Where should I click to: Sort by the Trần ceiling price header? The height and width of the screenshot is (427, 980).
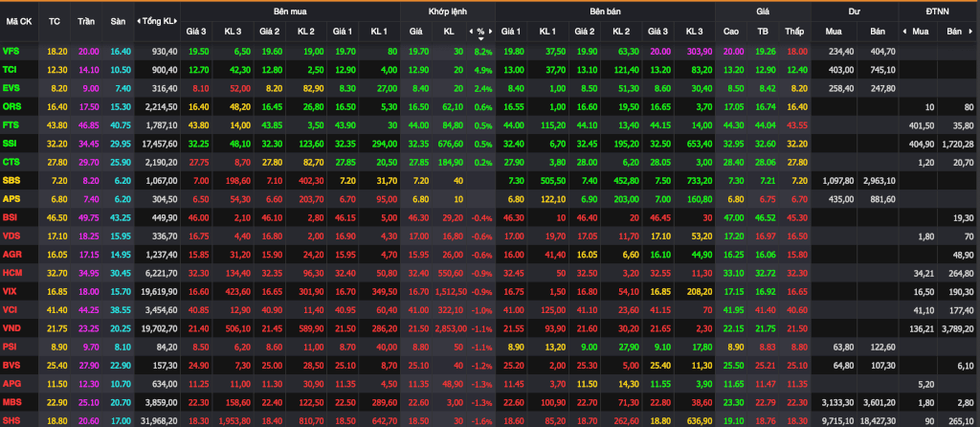coord(86,21)
